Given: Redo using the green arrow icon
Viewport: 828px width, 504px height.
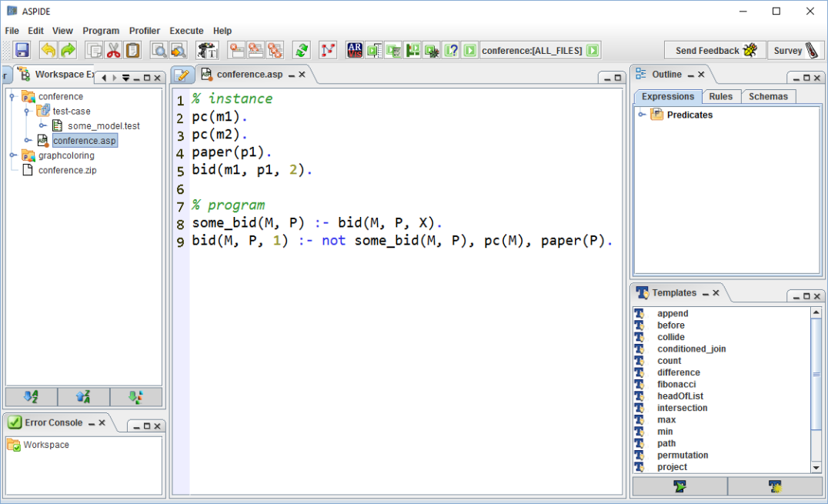Looking at the screenshot, I should 68,50.
